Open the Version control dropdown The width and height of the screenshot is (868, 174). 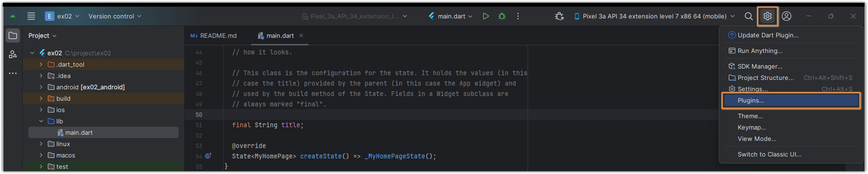[x=115, y=16]
